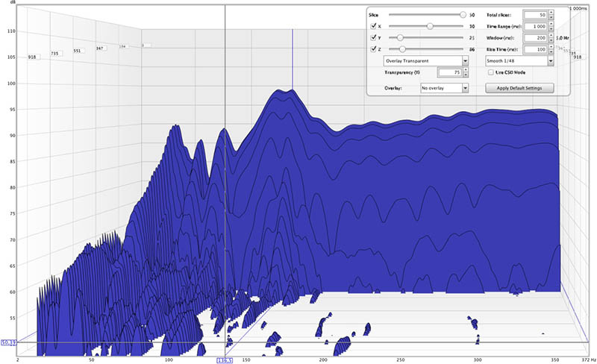The width and height of the screenshot is (597, 364).
Task: Click the 130.5 Hz cursor frequency label
Action: [225, 360]
